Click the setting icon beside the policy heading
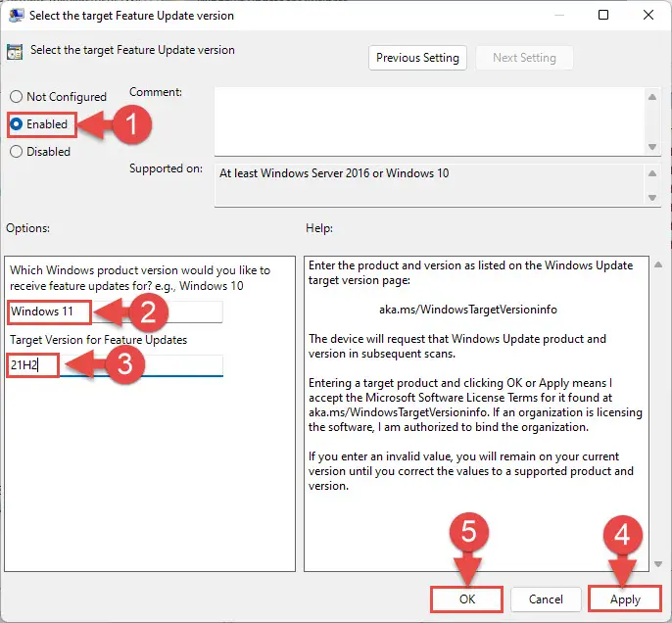The image size is (672, 623). pos(17,50)
